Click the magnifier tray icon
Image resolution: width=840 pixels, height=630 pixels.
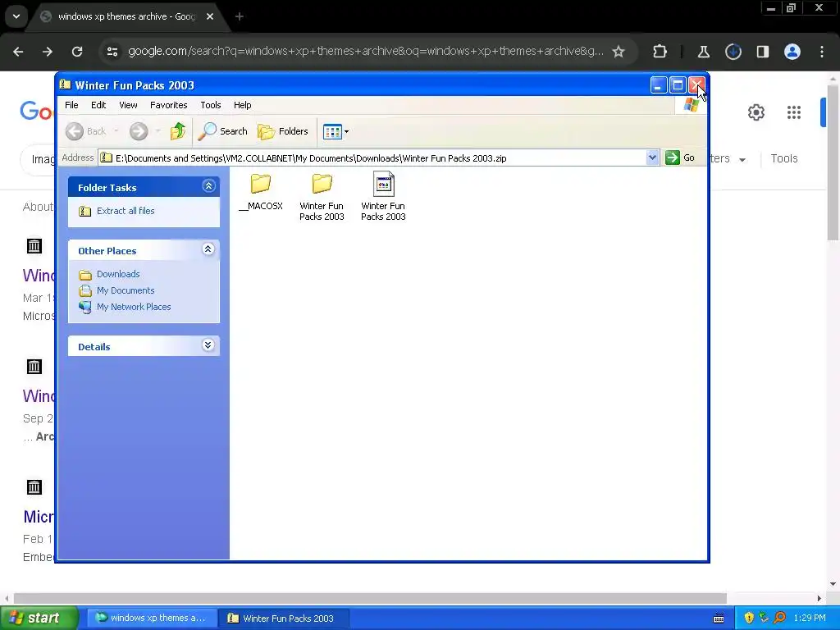(779, 618)
